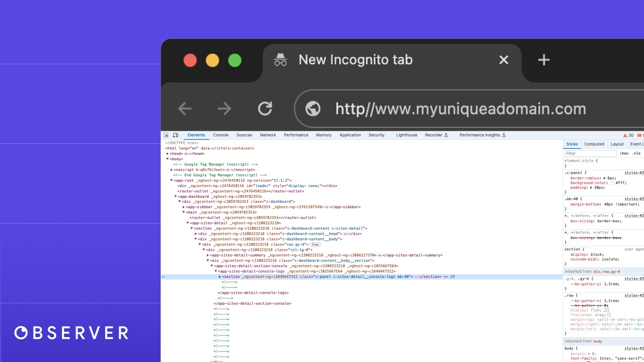Open the Console panel tab
The image size is (644, 362).
(220, 135)
